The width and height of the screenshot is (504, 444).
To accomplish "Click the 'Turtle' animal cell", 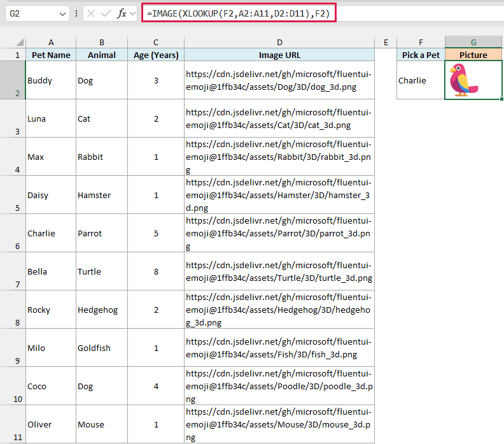I will coord(102,271).
